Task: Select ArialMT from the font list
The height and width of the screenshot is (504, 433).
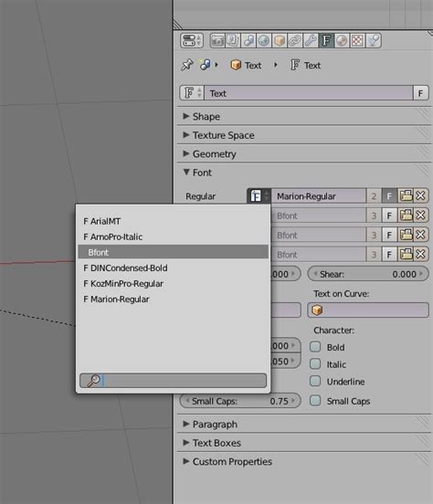Action: (x=173, y=221)
